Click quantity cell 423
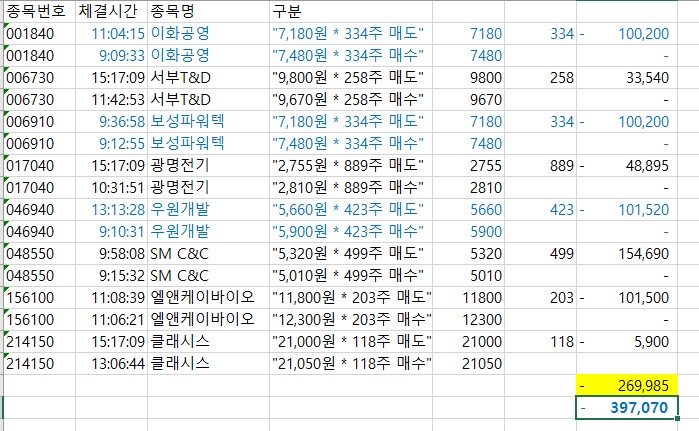The image size is (699, 431). (541, 209)
